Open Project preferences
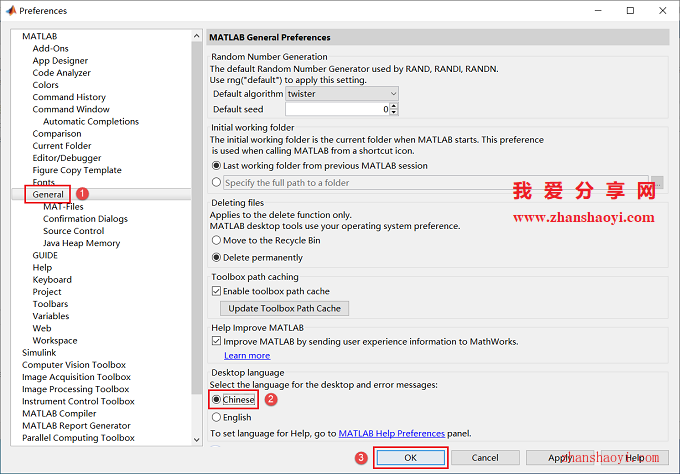Viewport: 680px width, 474px height. (x=47, y=291)
